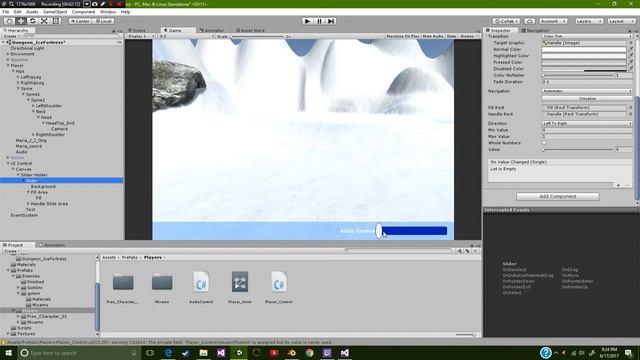Click the Visualize navigation button
Image resolution: width=640 pixels, height=360 pixels.
tap(587, 99)
